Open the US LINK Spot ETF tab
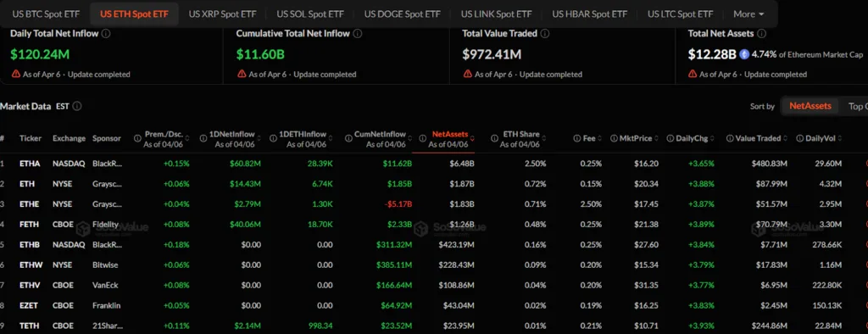The image size is (868, 334). point(496,14)
